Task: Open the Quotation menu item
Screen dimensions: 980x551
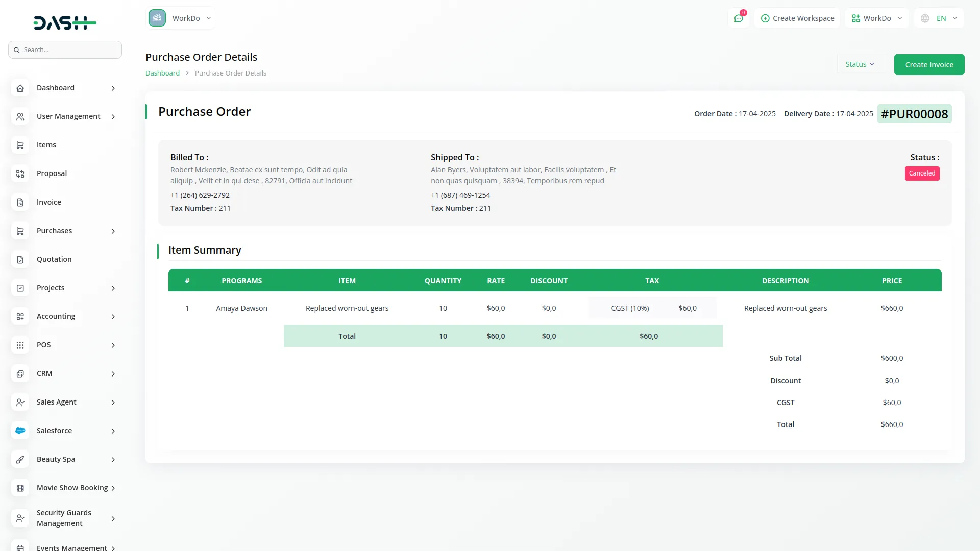Action: coord(54,259)
